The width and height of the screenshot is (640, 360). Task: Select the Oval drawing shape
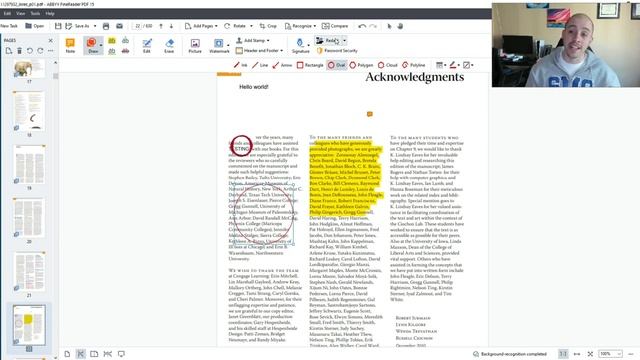(x=337, y=65)
